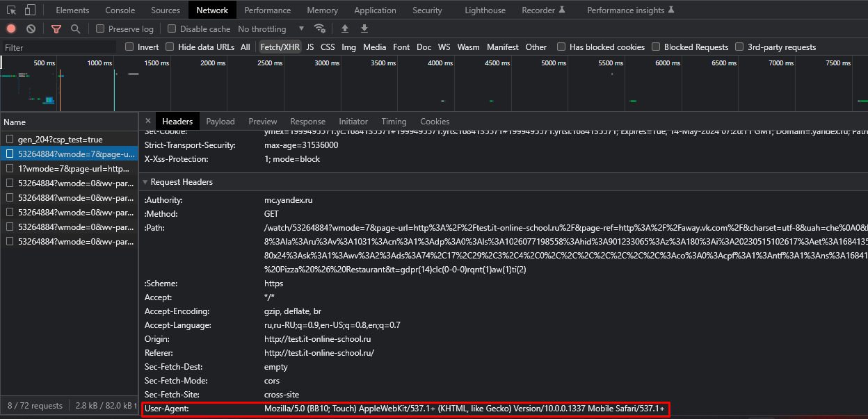868x419 pixels.
Task: Click the inspect element picker icon
Action: (x=11, y=10)
